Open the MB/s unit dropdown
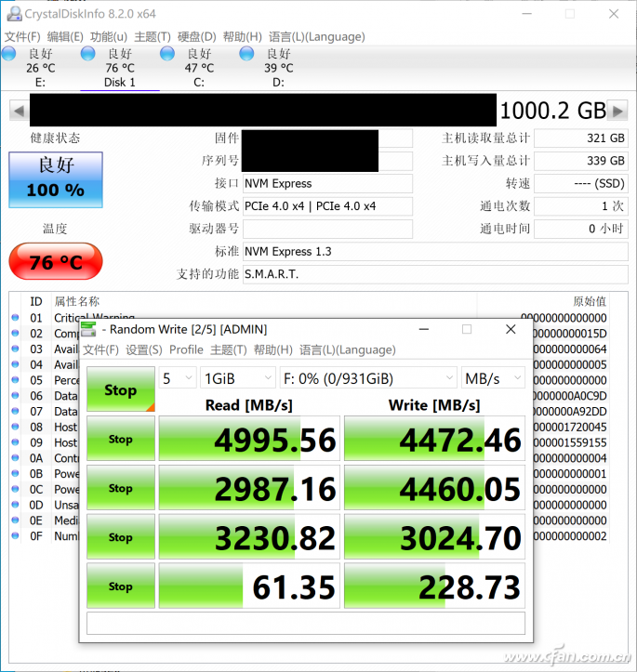 coord(493,378)
